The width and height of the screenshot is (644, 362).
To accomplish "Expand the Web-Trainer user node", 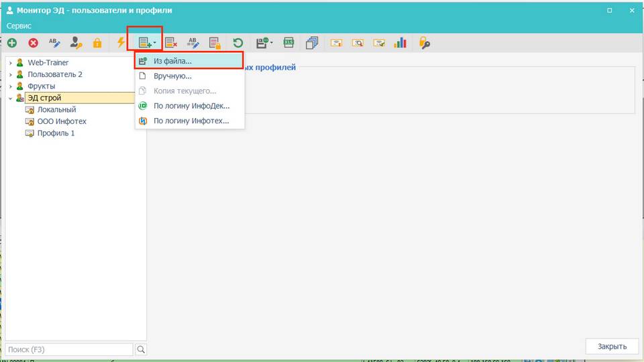I will coord(11,63).
